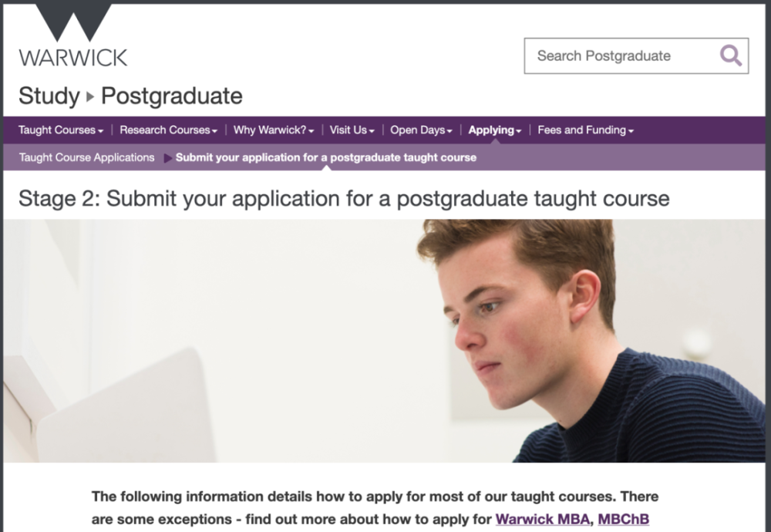Follow the MBChB link

click(x=624, y=519)
